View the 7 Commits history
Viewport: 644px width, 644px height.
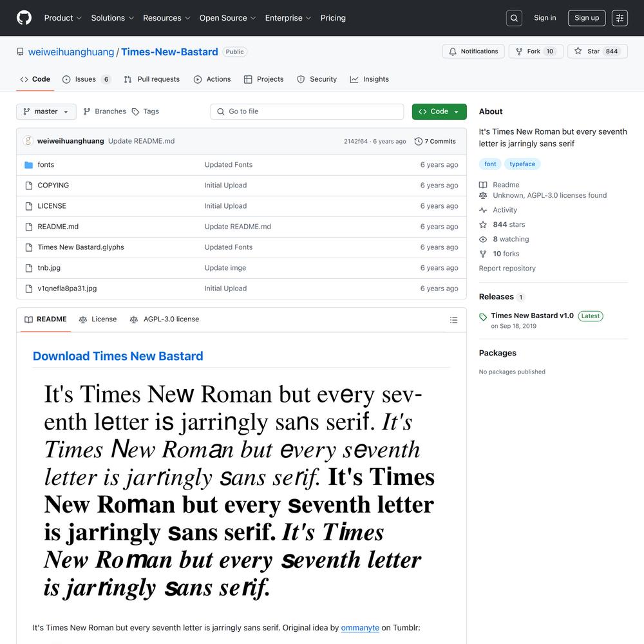pos(435,141)
